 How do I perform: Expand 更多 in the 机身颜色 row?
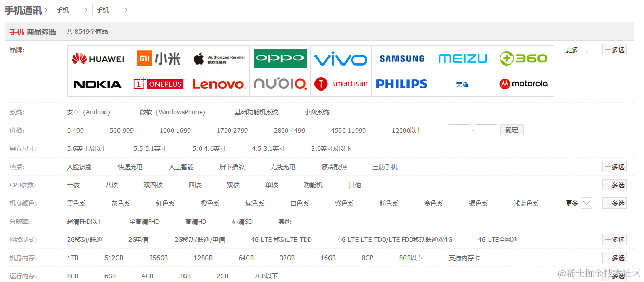point(579,203)
